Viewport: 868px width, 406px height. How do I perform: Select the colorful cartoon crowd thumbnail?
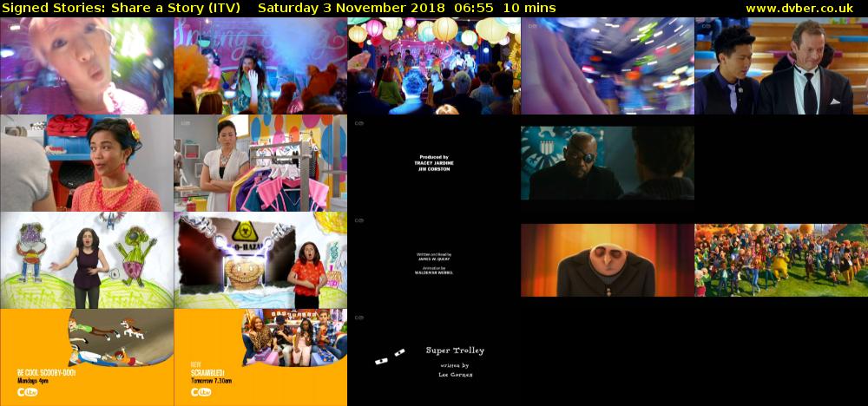click(x=781, y=260)
